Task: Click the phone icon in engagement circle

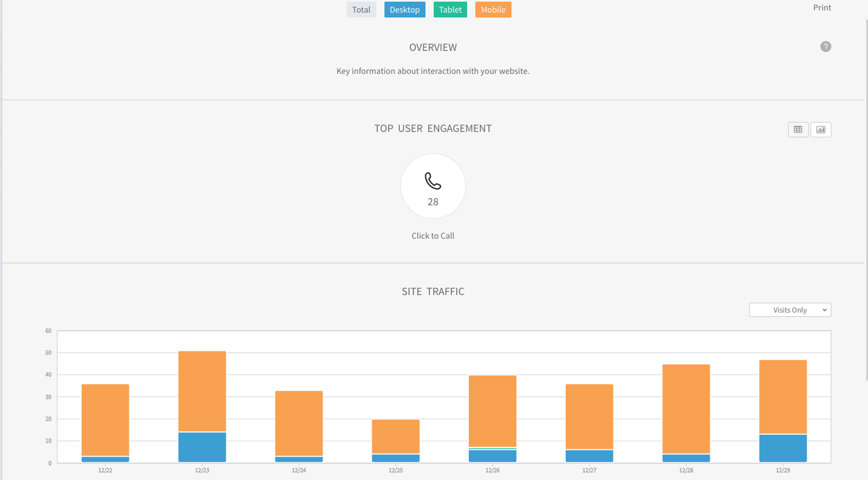Action: (x=433, y=181)
